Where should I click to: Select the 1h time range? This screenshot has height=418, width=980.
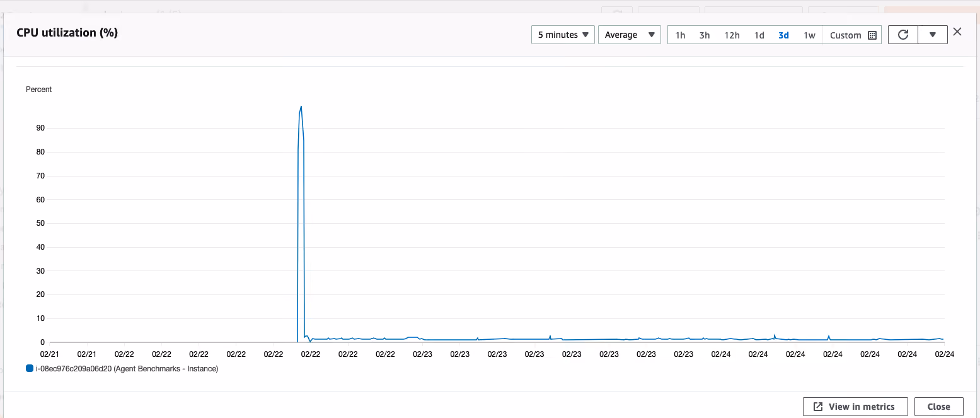680,35
